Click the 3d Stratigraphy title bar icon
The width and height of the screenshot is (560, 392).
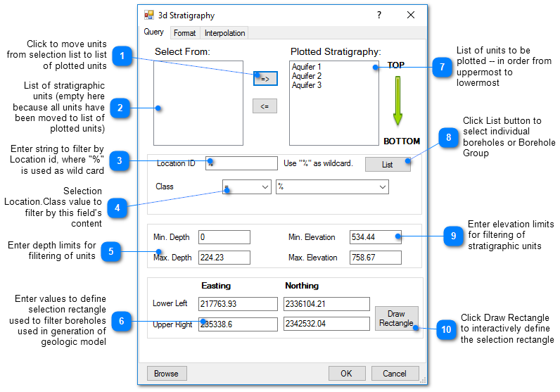pyautogui.click(x=149, y=15)
